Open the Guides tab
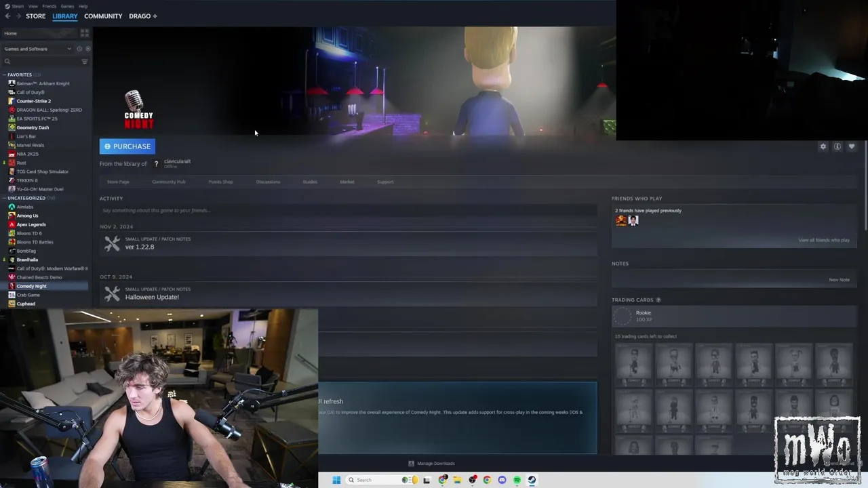Image resolution: width=868 pixels, height=488 pixels. 310,182
